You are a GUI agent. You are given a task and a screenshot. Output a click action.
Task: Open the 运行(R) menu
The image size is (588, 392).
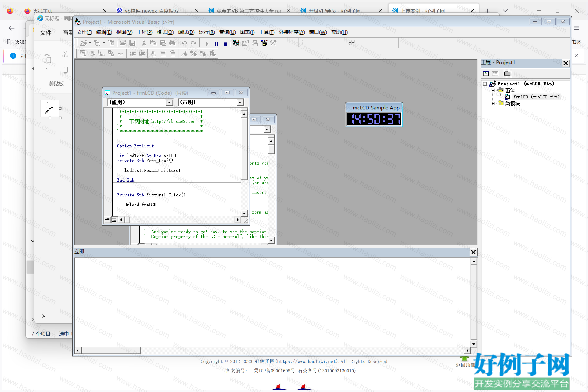pos(207,32)
